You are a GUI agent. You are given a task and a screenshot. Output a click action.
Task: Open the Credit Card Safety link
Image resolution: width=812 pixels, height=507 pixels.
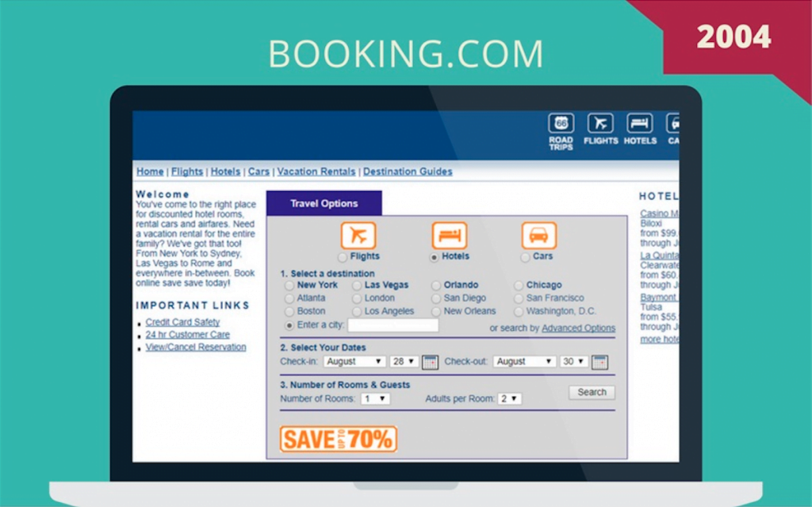pyautogui.click(x=182, y=322)
